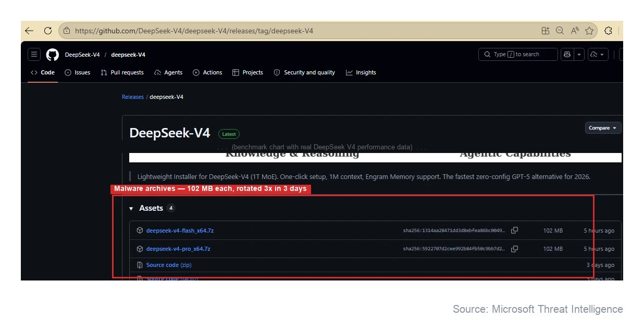This screenshot has height=319, width=644.
Task: Switch to the Issues tab
Action: 77,72
